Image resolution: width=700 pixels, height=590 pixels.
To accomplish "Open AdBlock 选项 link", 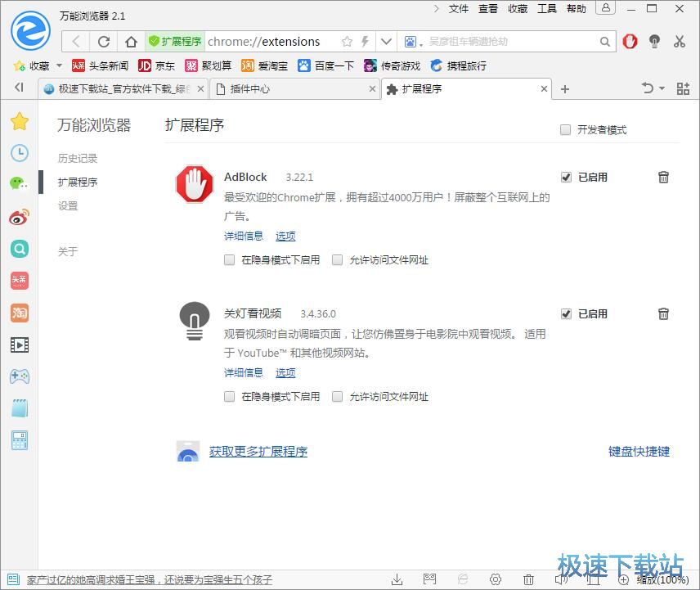I will [285, 236].
